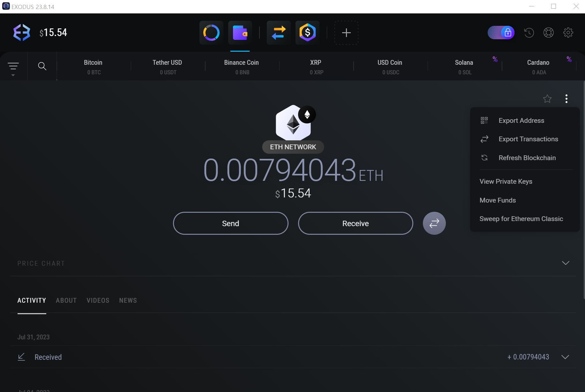
Task: Click the PRICE CHART heading text
Action: pos(41,263)
